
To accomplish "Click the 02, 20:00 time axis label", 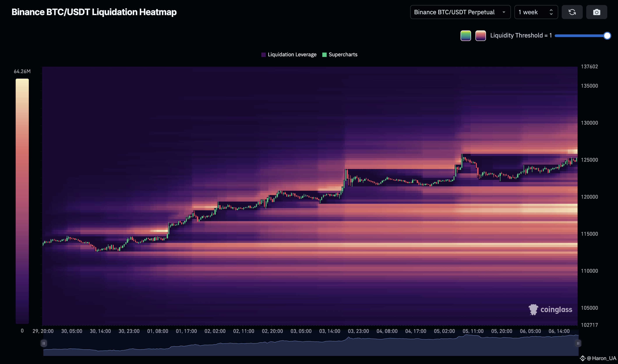I will click(272, 331).
